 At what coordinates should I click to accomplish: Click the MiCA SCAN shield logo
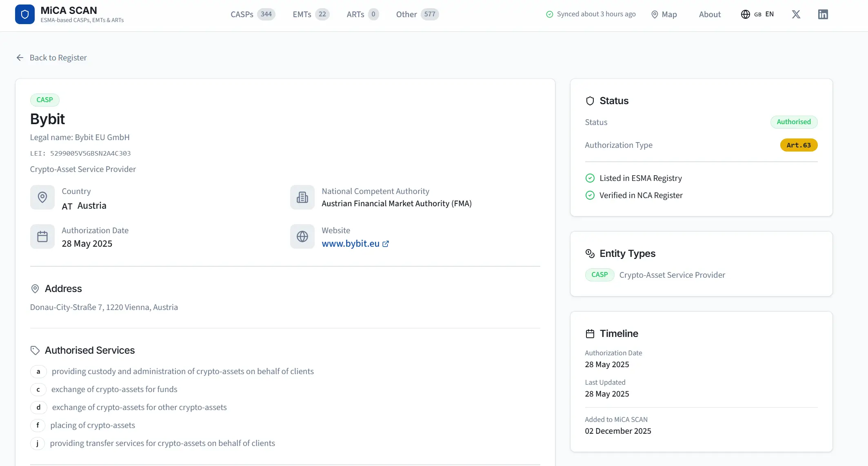pyautogui.click(x=25, y=14)
